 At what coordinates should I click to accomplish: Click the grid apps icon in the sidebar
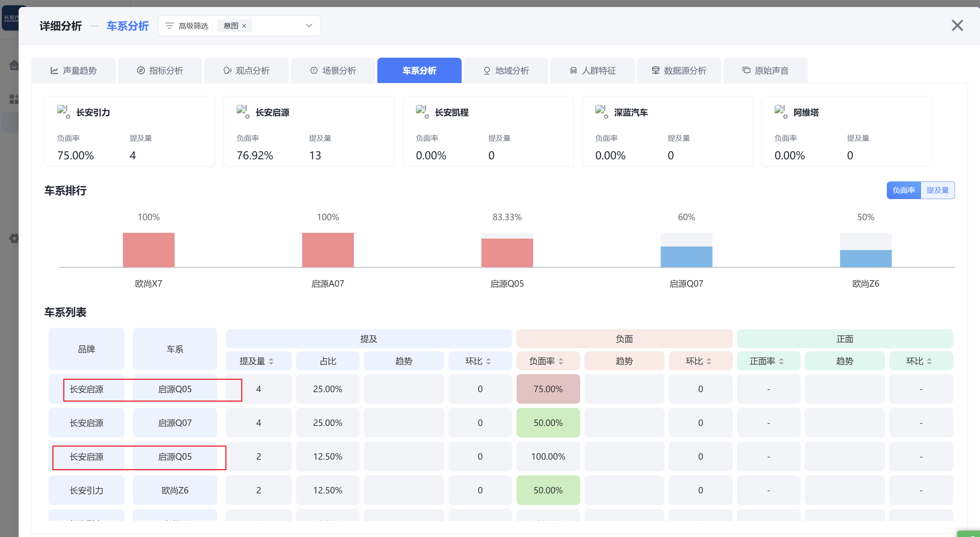[x=14, y=99]
